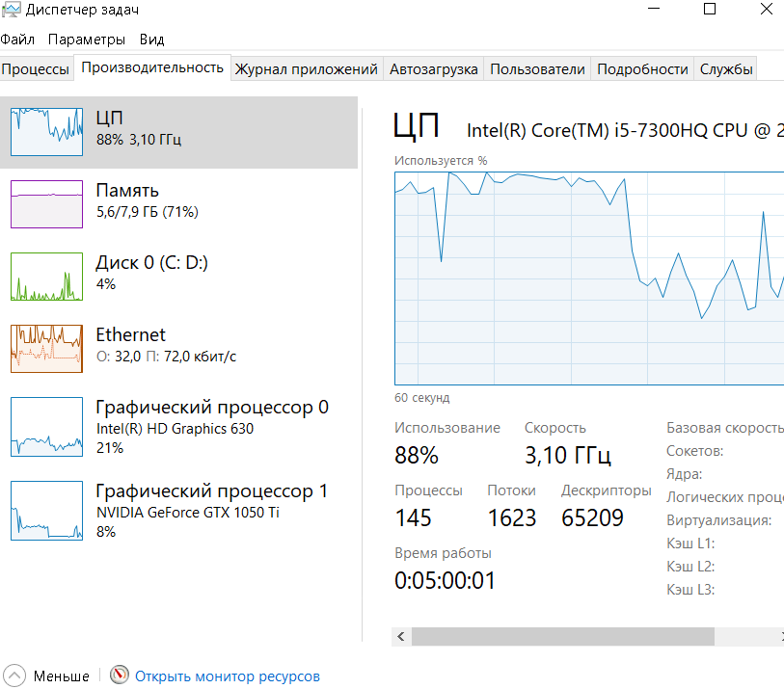The width and height of the screenshot is (784, 689).
Task: Open the Файл menu
Action: pyautogui.click(x=17, y=40)
